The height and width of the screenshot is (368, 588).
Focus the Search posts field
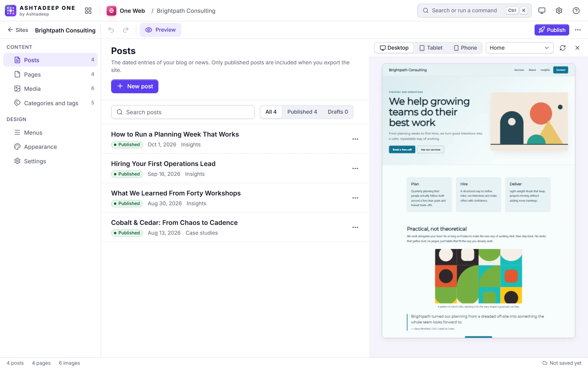click(183, 112)
